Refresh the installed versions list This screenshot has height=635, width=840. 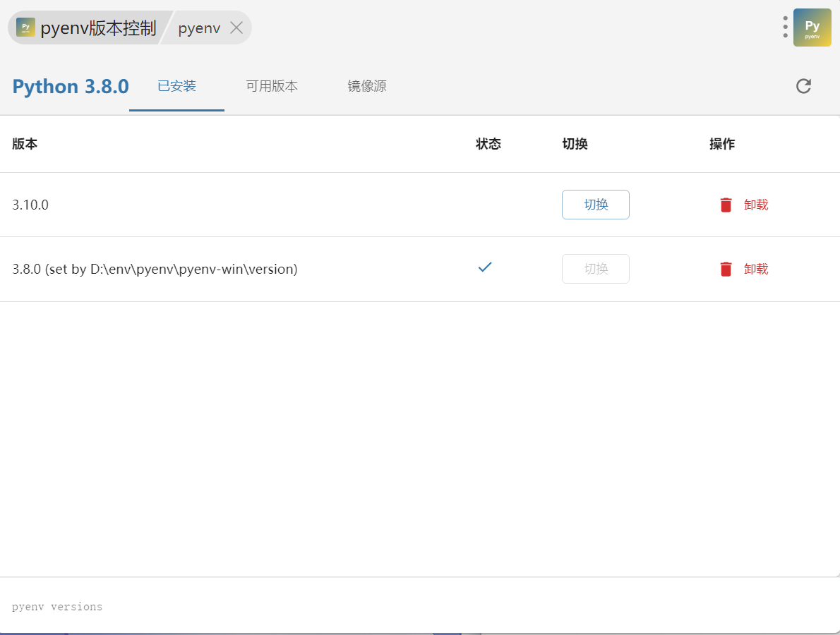tap(803, 86)
